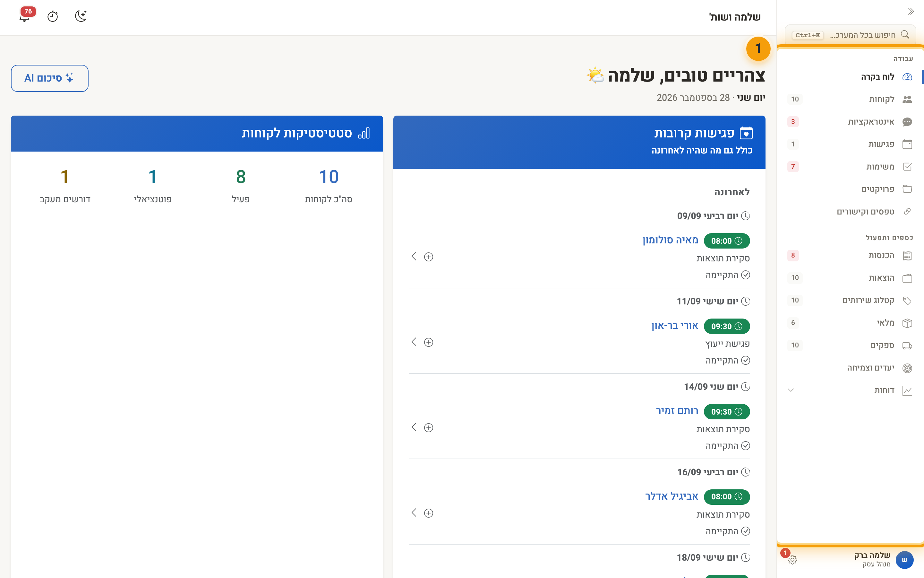Click the stopwatch timer icon in top bar
Viewport: 924px width, 578px height.
point(52,16)
